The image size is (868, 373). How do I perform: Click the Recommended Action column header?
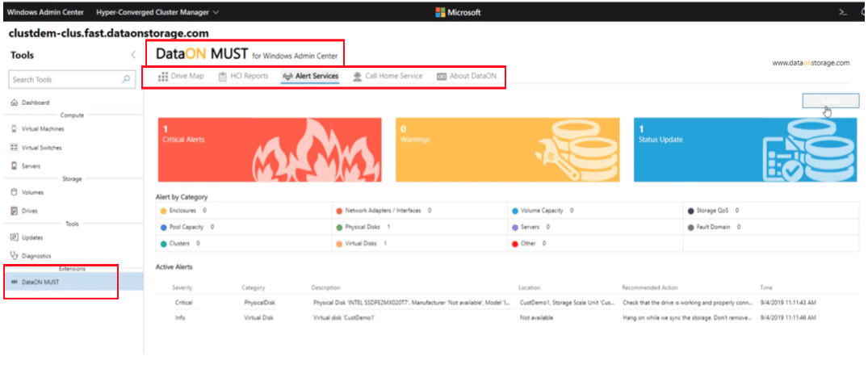[650, 287]
